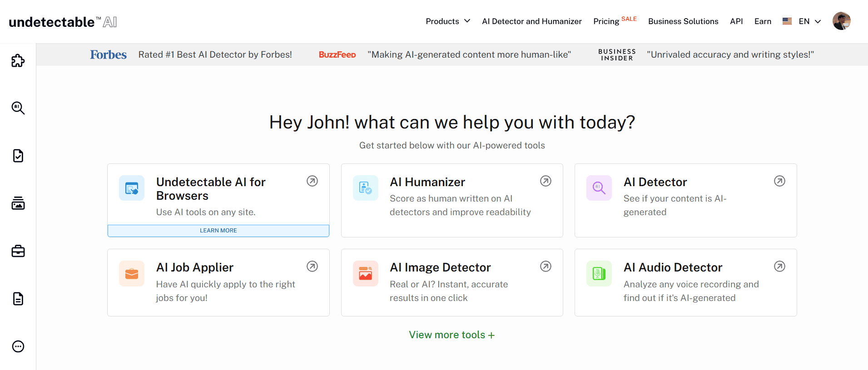Click 'See if your content is AI-generated' description

675,205
